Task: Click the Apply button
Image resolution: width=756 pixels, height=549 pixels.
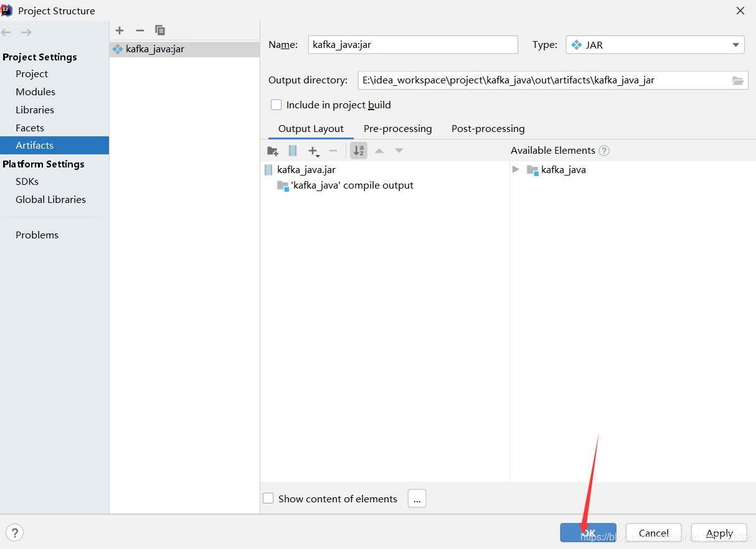Action: 719,533
